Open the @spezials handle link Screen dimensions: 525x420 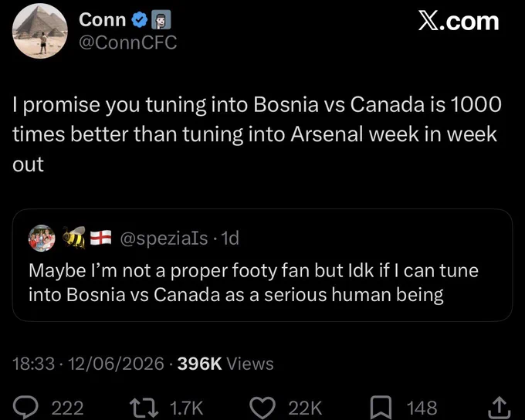click(x=164, y=239)
